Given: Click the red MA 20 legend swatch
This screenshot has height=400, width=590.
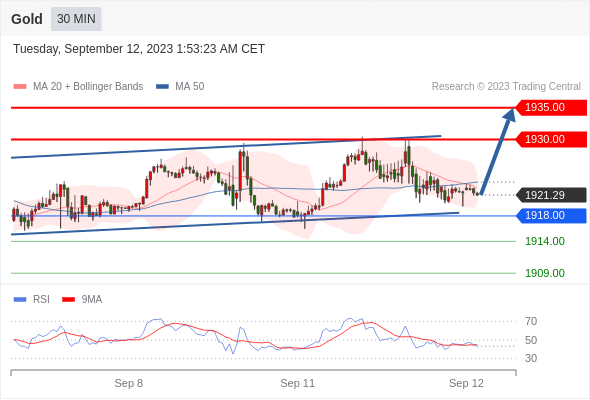Looking at the screenshot, I should [20, 87].
